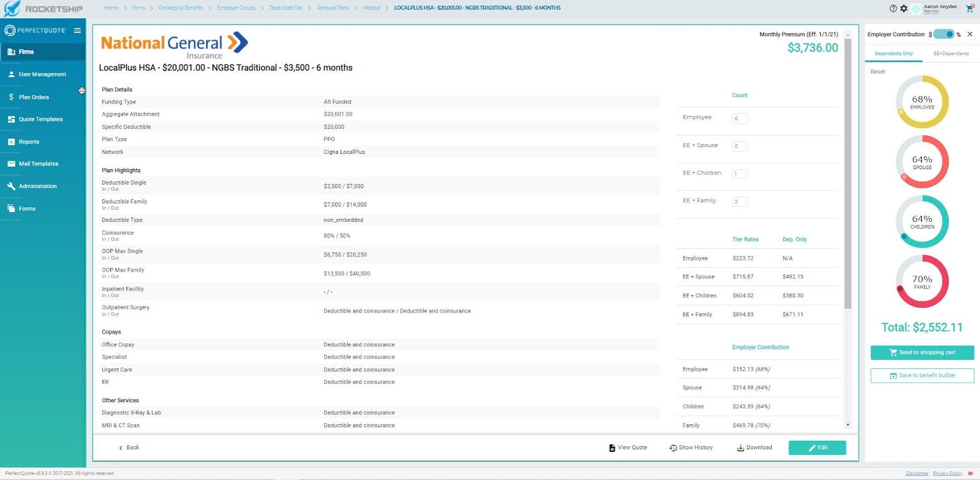Image resolution: width=980 pixels, height=480 pixels.
Task: Click the Quote Templates grid icon
Action: click(x=11, y=120)
